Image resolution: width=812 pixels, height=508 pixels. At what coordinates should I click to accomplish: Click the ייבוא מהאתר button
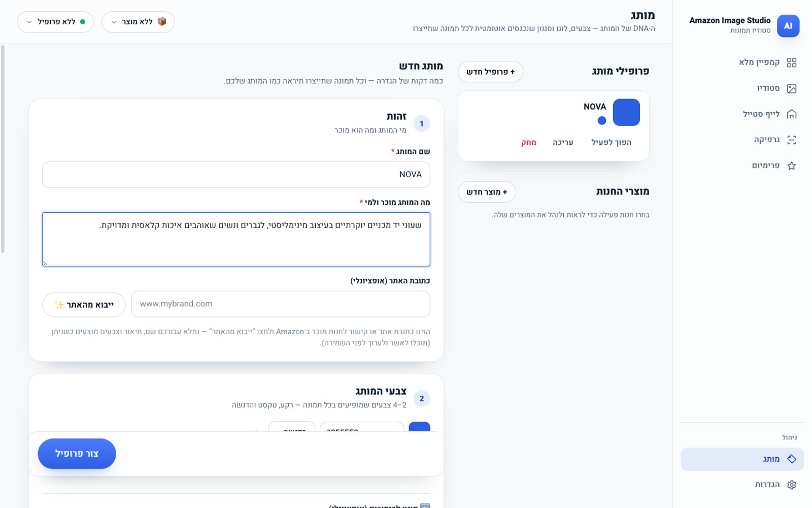tap(84, 305)
